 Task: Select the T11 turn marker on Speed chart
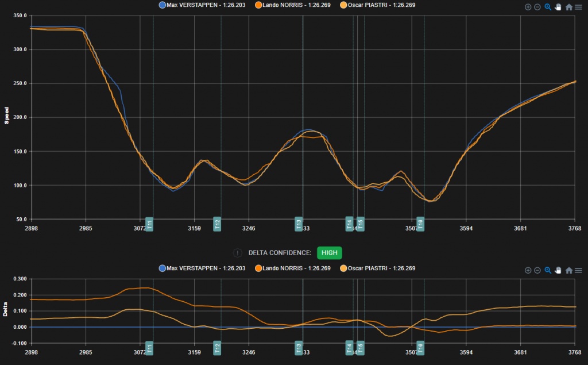149,224
